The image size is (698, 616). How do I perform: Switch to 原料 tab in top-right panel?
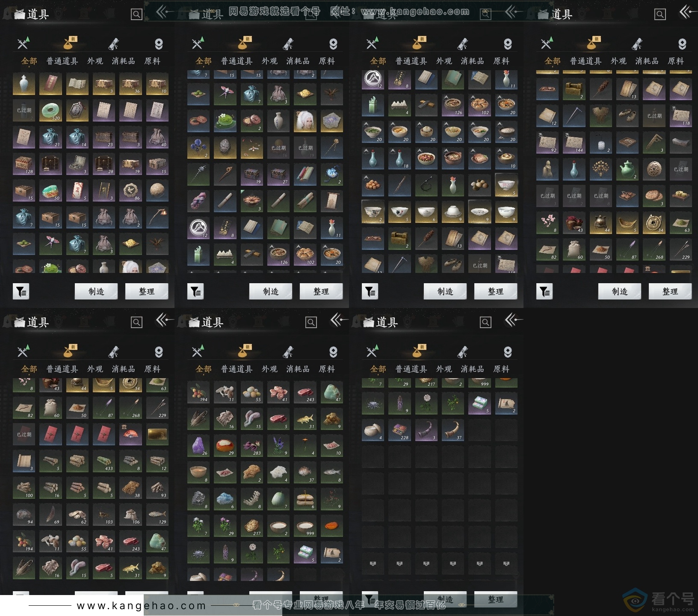(676, 61)
